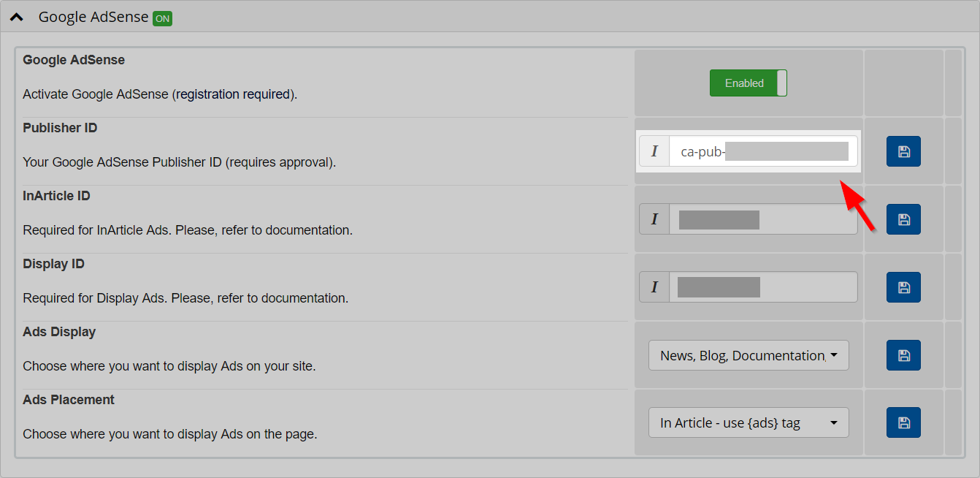This screenshot has height=478, width=980.
Task: Click the InArticle ID input field
Action: coord(763,219)
